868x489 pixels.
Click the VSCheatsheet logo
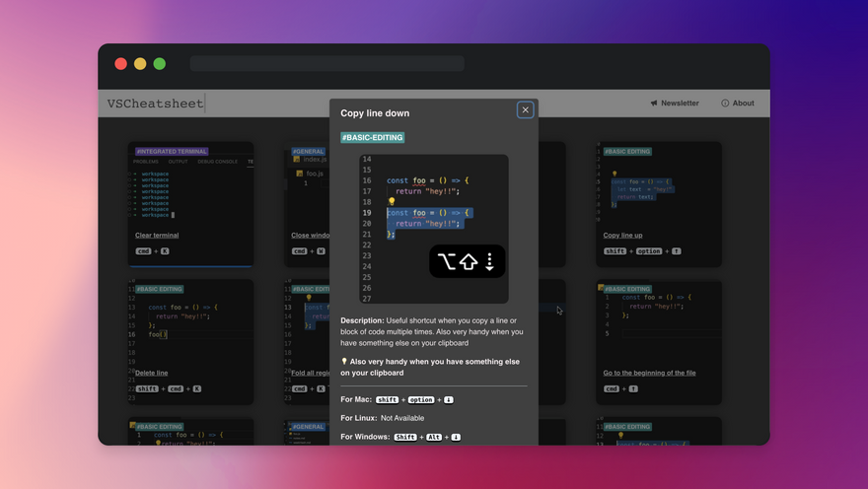coord(155,104)
